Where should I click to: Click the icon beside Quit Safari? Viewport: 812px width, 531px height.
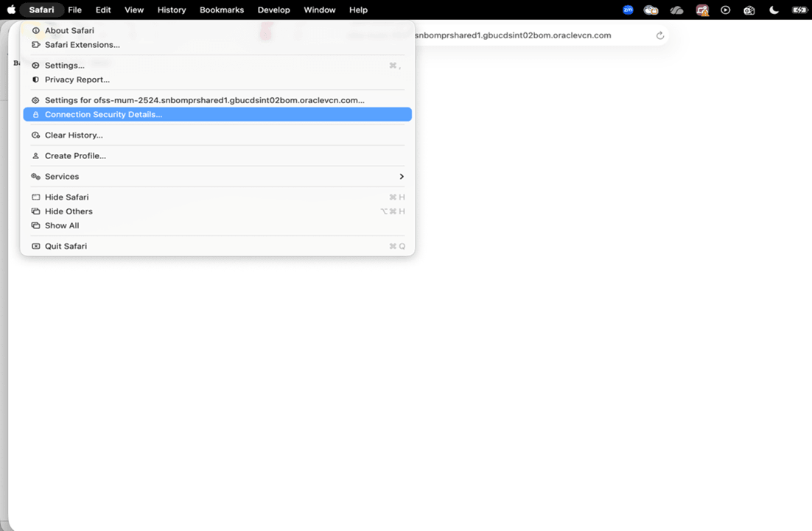[x=35, y=246]
